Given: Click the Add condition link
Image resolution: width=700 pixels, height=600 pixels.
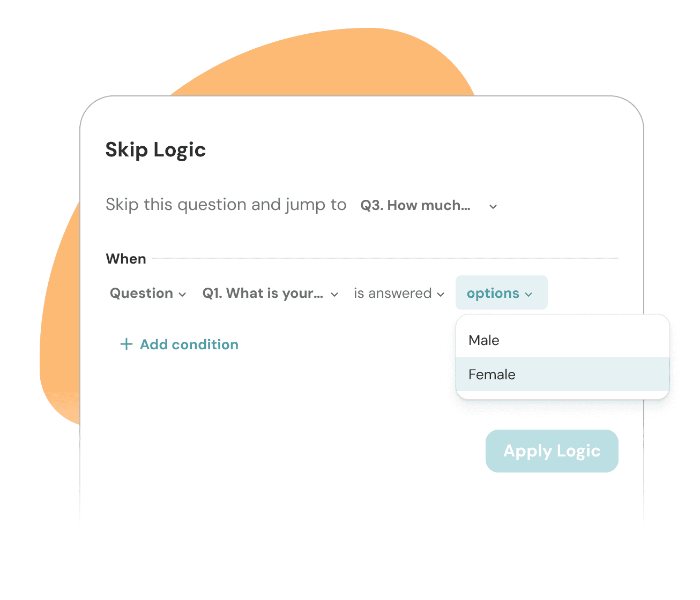Looking at the screenshot, I should tap(189, 344).
